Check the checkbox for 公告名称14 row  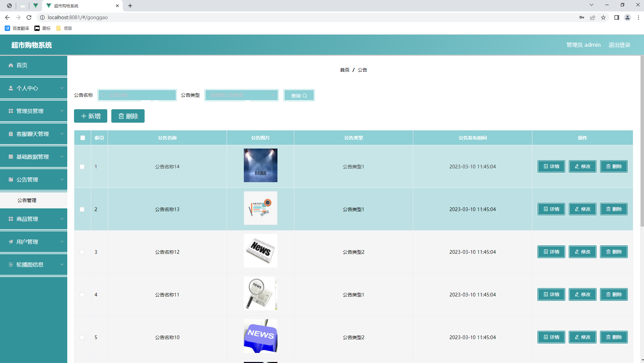coord(82,166)
